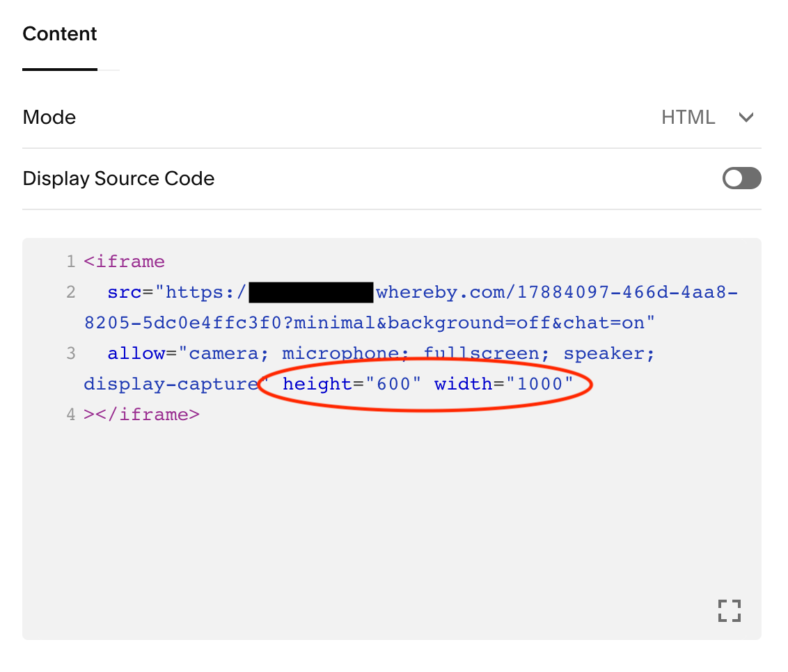This screenshot has width=788, height=672.
Task: Click the height value "600"
Action: [394, 384]
